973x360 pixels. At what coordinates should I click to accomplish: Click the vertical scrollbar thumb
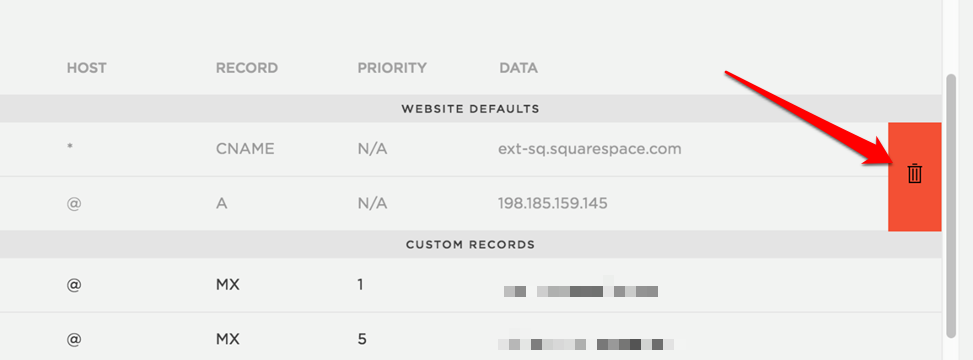click(951, 206)
